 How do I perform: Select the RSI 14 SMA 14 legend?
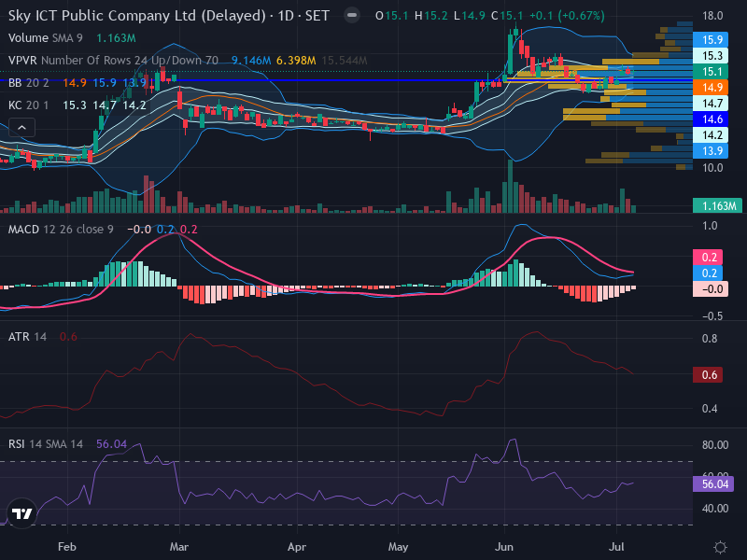click(45, 444)
